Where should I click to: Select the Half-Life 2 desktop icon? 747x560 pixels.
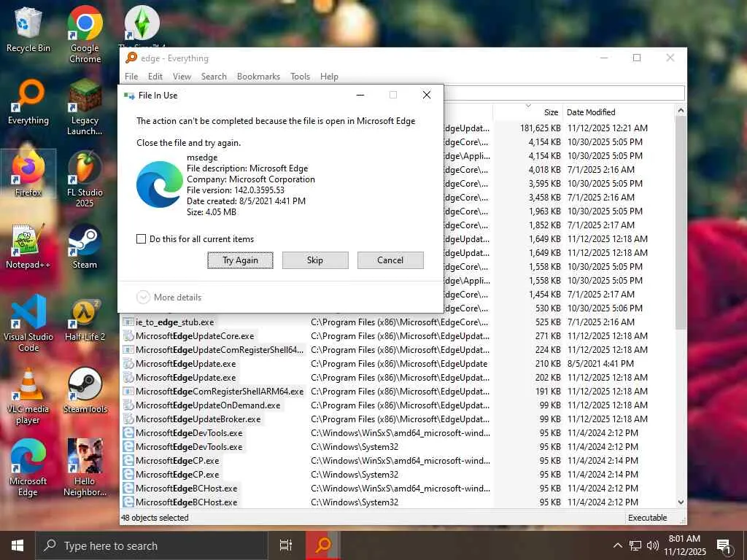(x=85, y=319)
